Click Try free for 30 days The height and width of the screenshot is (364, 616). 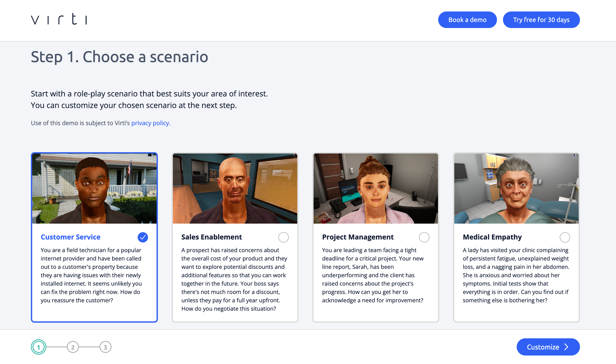point(541,20)
